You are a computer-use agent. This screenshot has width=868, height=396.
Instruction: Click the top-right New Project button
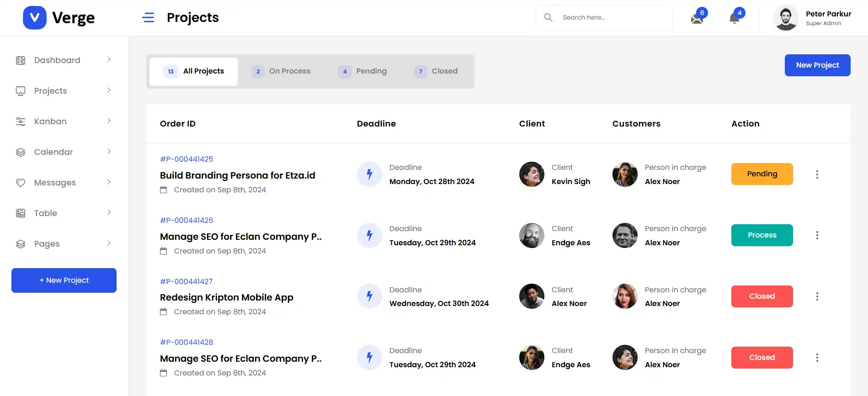click(817, 65)
